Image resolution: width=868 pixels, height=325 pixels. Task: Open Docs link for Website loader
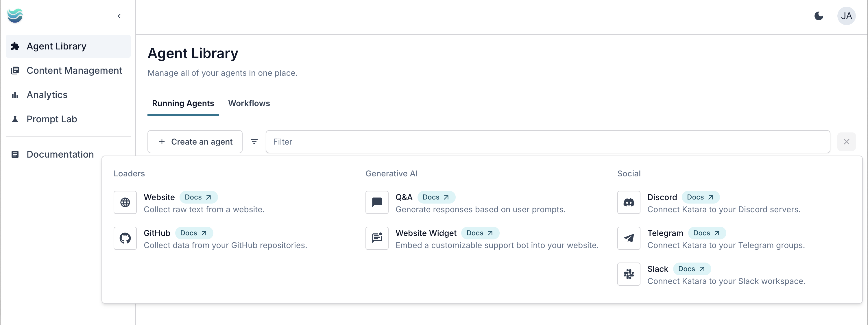coord(198,197)
